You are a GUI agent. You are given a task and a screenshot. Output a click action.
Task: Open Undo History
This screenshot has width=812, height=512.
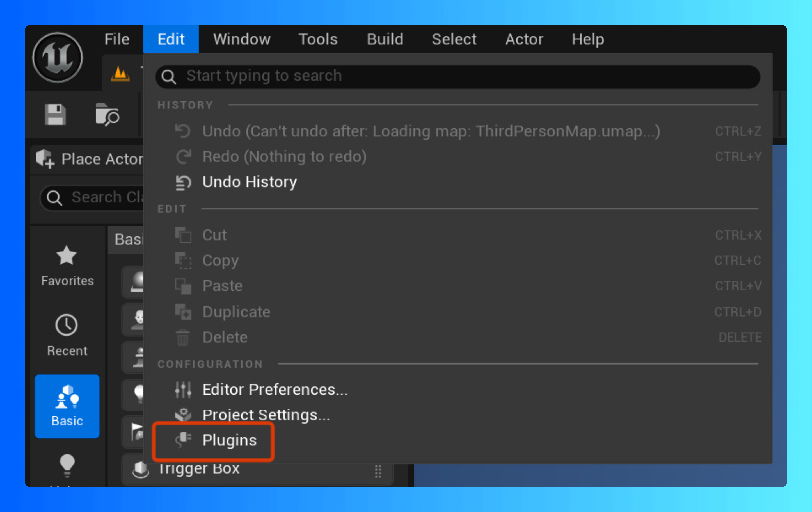(x=249, y=182)
